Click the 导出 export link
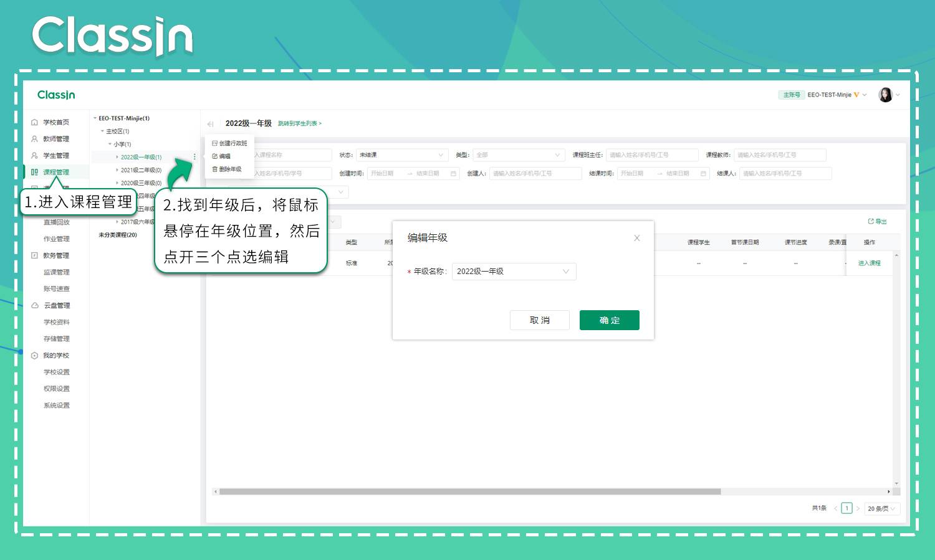This screenshot has width=935, height=560. pyautogui.click(x=878, y=221)
